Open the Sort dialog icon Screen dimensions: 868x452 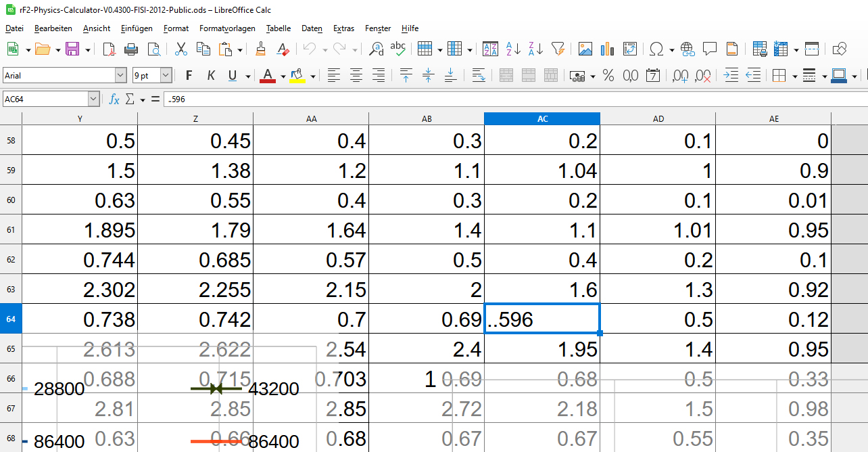tap(491, 49)
